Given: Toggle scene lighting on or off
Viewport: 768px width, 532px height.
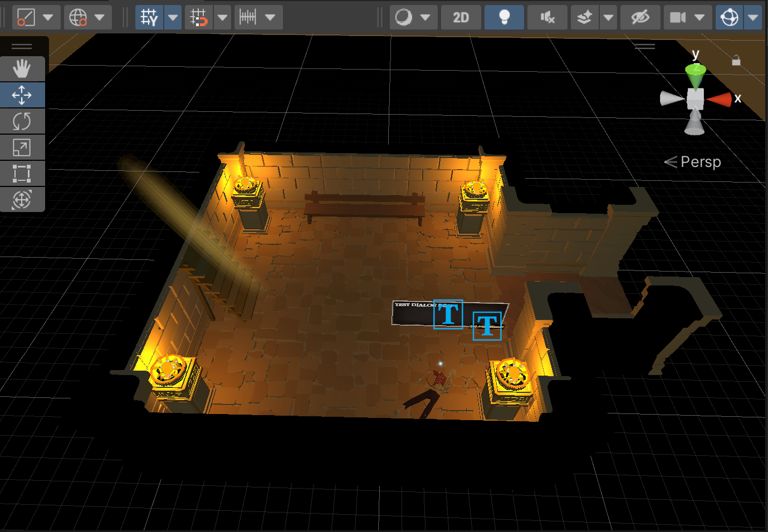Looking at the screenshot, I should (504, 17).
